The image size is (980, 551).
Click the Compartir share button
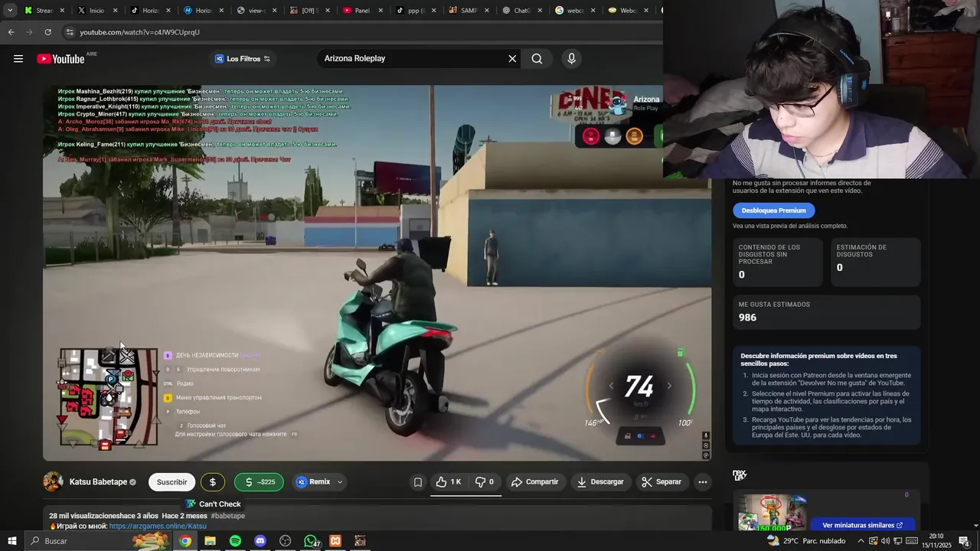(x=534, y=482)
